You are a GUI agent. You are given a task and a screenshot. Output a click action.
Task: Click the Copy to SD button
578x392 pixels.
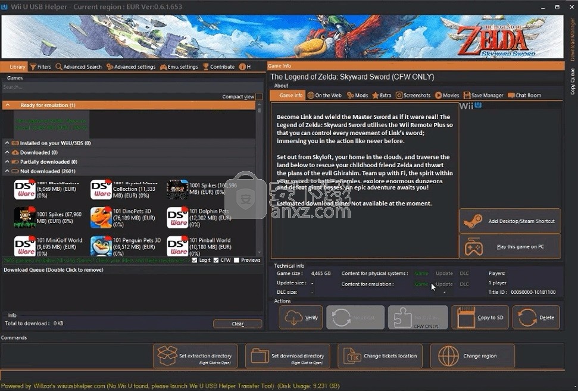[480, 318]
